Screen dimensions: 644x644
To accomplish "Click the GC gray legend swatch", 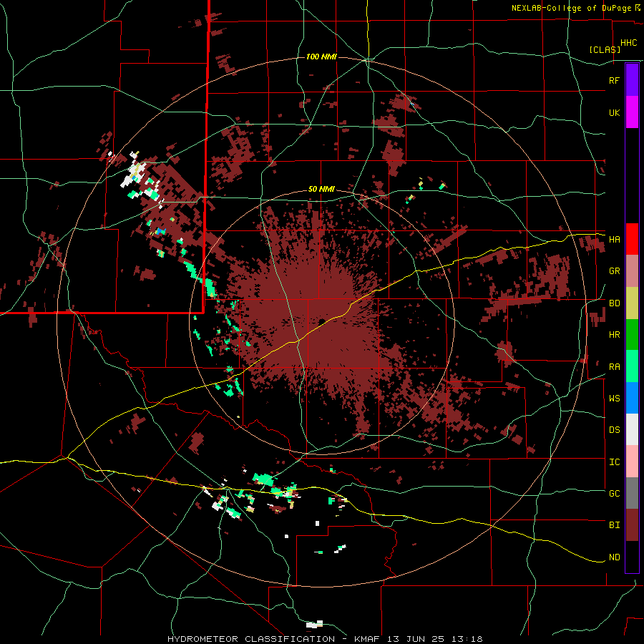I will coord(632,493).
